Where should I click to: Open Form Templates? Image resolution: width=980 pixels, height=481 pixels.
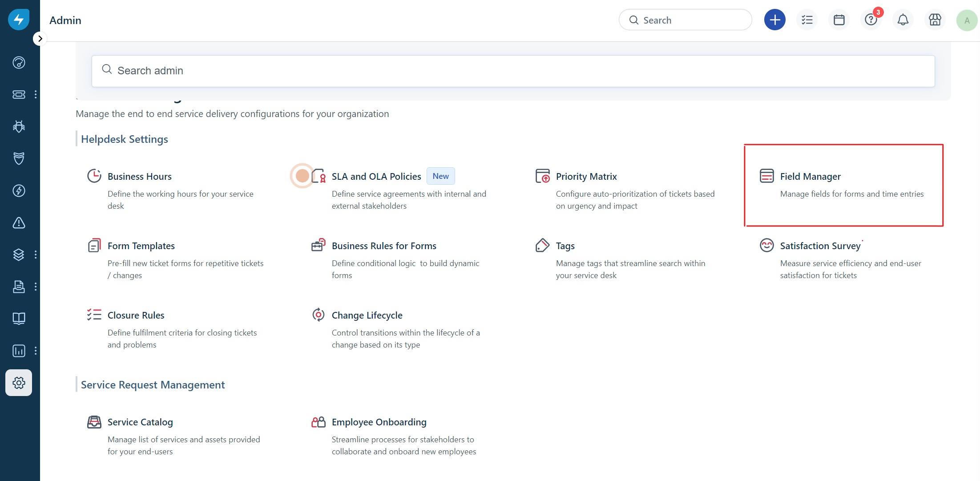pos(141,246)
